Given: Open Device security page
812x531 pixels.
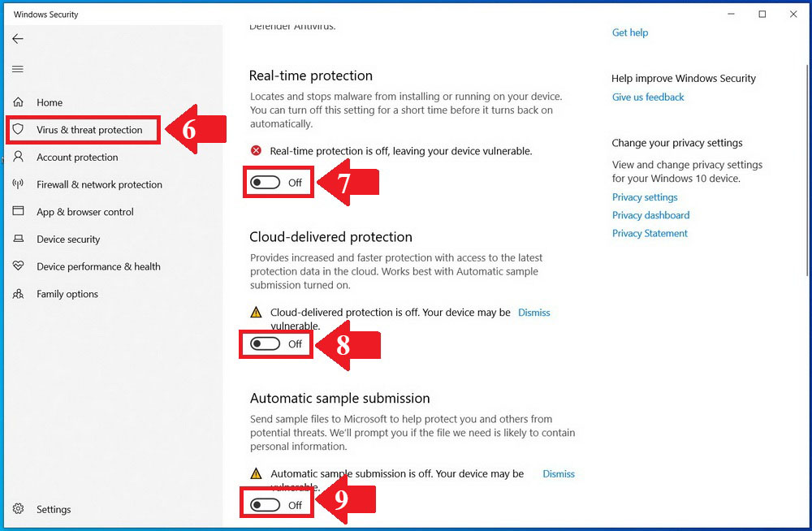Looking at the screenshot, I should tap(68, 240).
